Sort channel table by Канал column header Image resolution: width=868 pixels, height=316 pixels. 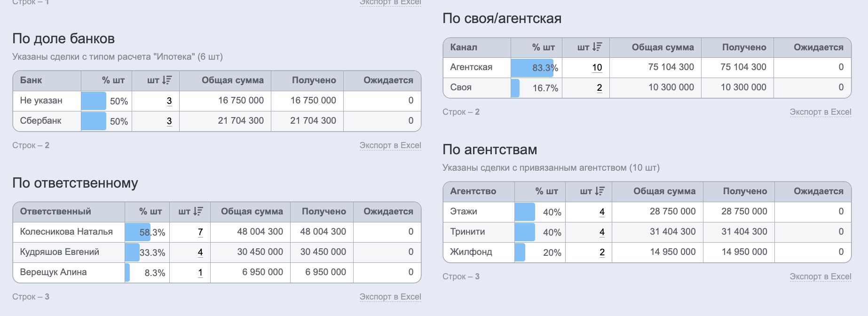[x=464, y=47]
